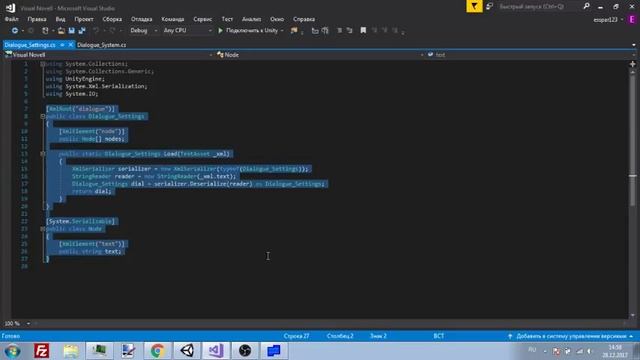Open the Команда menu
Viewport: 640px width, 360px height.
pos(173,19)
